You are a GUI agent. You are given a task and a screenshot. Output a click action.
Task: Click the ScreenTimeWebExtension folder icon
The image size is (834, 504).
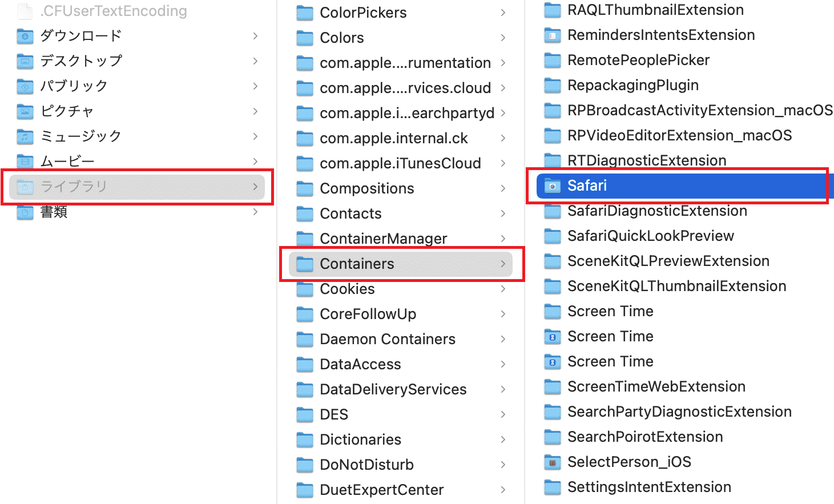click(x=553, y=387)
